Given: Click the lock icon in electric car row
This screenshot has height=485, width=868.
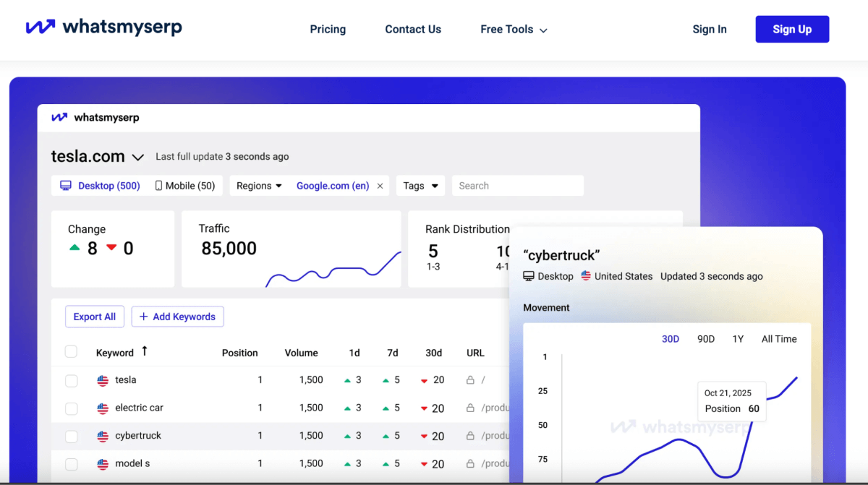Looking at the screenshot, I should [x=470, y=408].
